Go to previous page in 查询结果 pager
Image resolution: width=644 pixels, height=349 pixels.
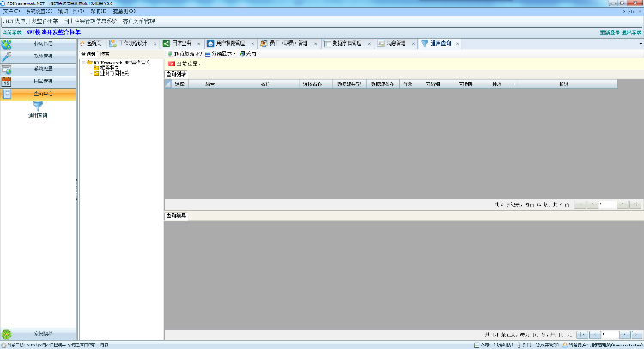click(595, 334)
